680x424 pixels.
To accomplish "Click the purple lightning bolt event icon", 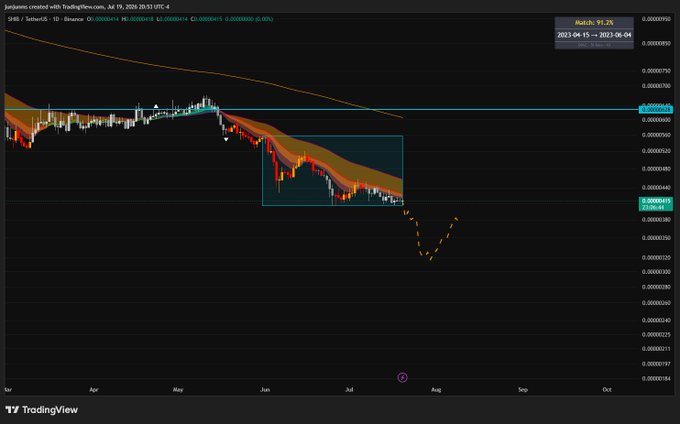I will 402,377.
